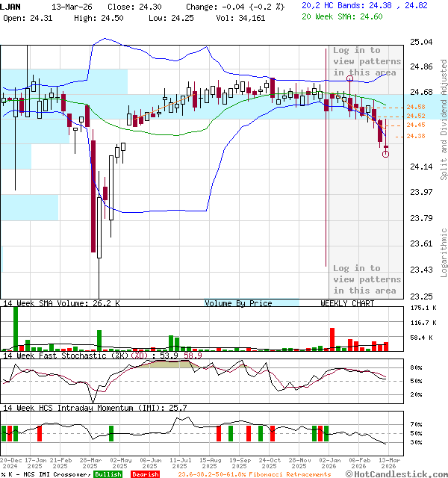This screenshot has height=478, width=448.
Task: Click the red circle marker below the latest candle
Action: point(385,155)
